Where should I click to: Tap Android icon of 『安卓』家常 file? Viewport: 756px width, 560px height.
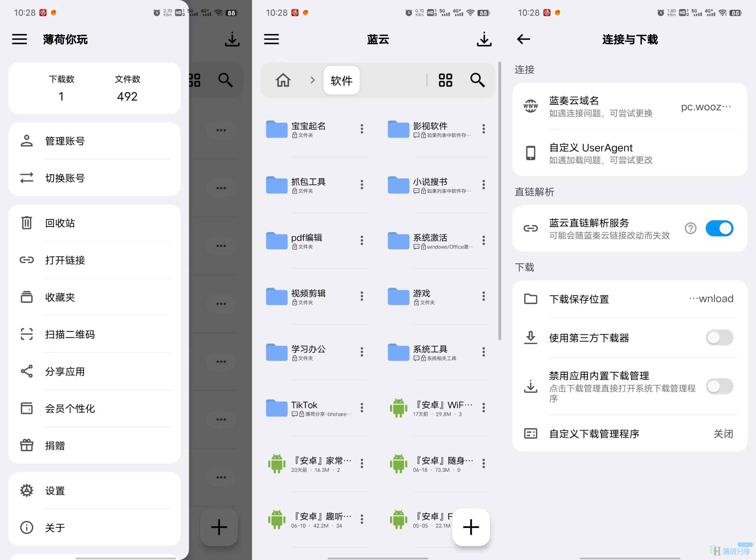[277, 463]
